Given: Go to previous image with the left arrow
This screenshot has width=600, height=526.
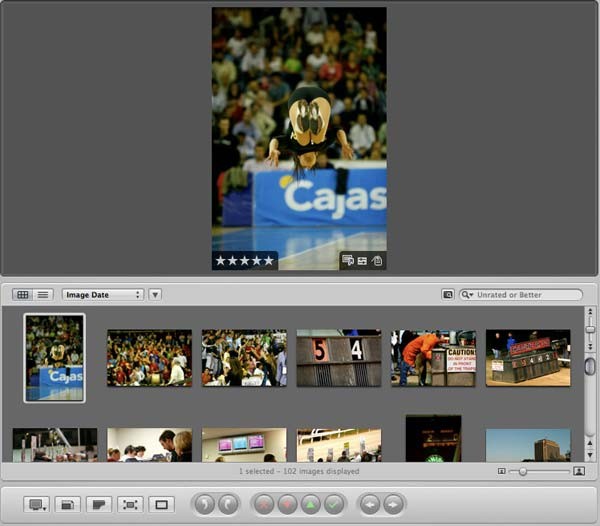Looking at the screenshot, I should (x=370, y=504).
